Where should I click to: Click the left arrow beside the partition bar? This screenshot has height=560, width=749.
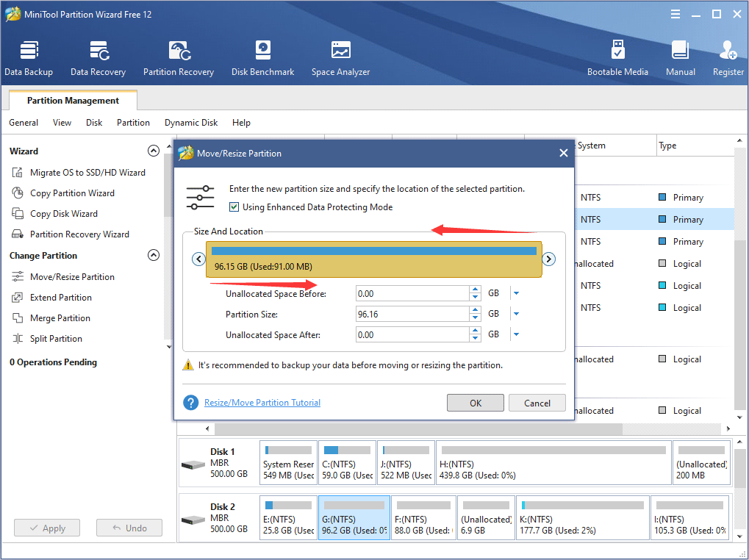click(198, 259)
